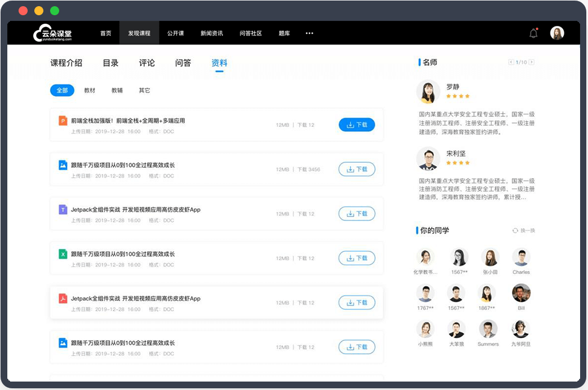Viewport: 588px width, 390px height.
Task: Open the 题库 nav item
Action: pos(284,33)
